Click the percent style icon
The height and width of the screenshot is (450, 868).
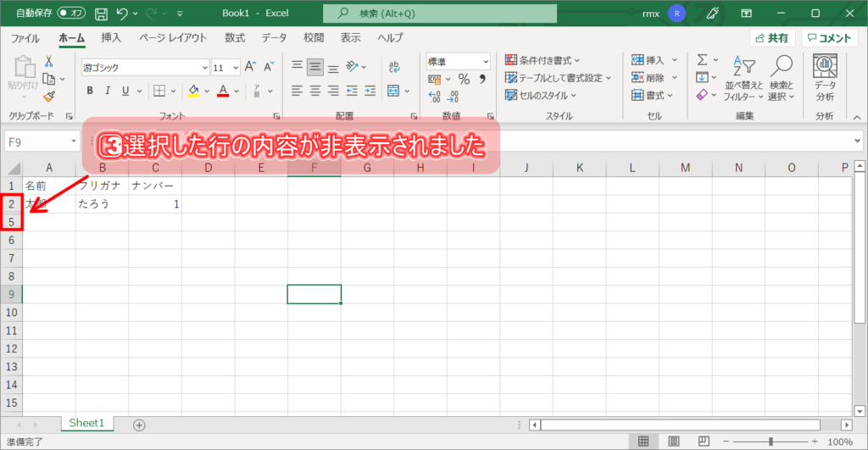click(x=464, y=79)
